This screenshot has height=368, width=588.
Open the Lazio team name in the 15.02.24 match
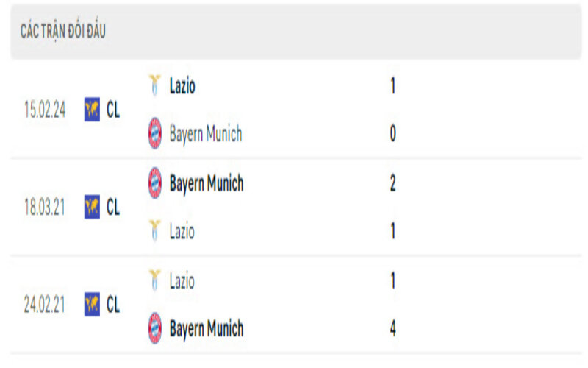[182, 86]
